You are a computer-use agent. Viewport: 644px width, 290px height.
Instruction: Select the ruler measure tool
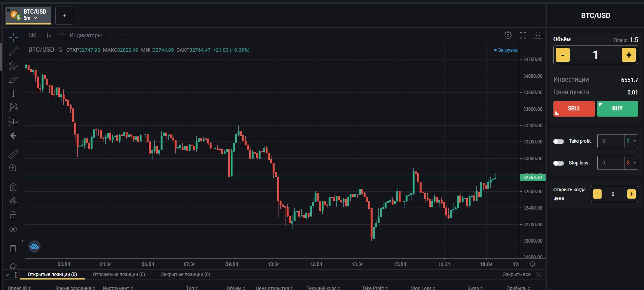tap(13, 154)
